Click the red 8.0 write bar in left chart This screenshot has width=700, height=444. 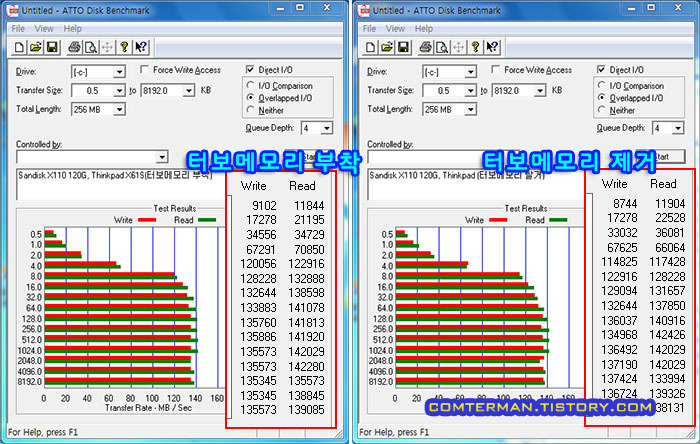click(109, 274)
